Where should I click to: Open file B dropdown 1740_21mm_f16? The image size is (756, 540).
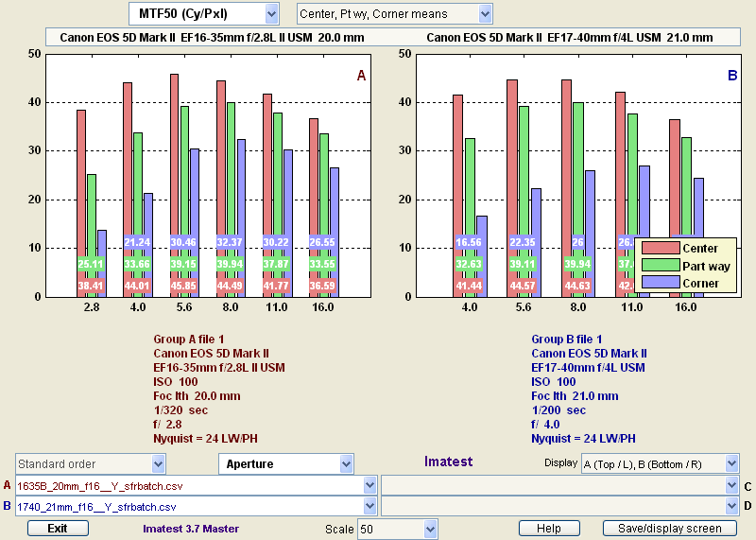click(x=197, y=507)
